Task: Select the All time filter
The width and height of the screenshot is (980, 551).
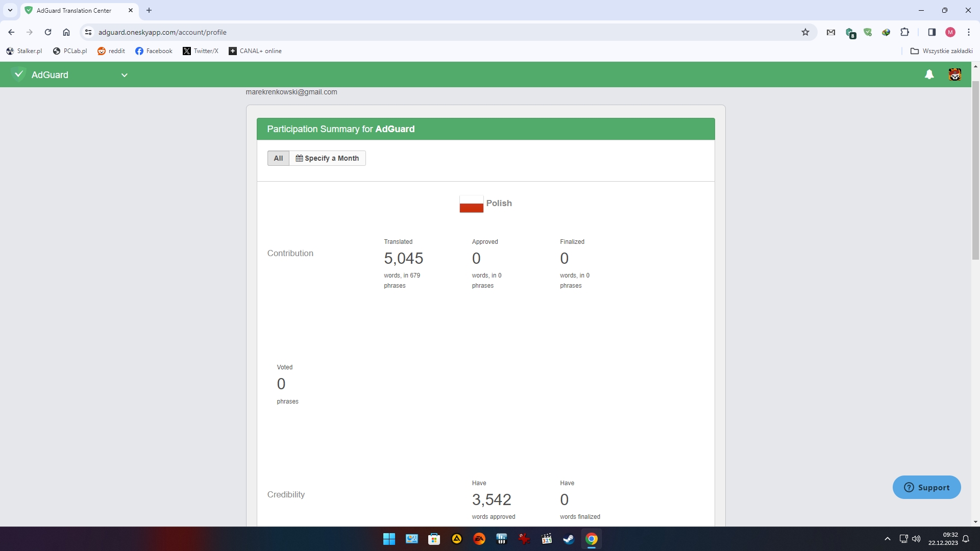Action: [x=278, y=158]
